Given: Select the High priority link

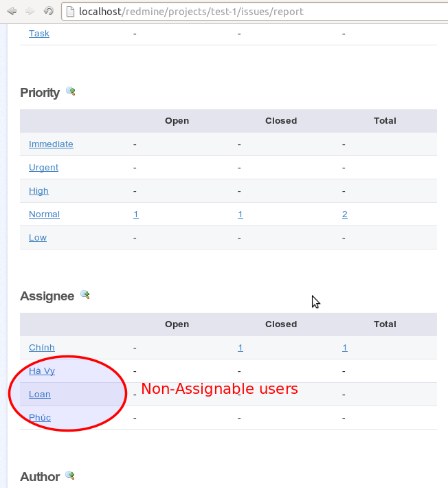Looking at the screenshot, I should (x=38, y=191).
